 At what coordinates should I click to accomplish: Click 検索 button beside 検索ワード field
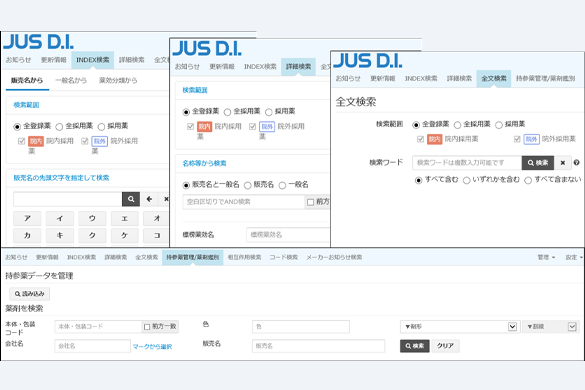pos(538,163)
